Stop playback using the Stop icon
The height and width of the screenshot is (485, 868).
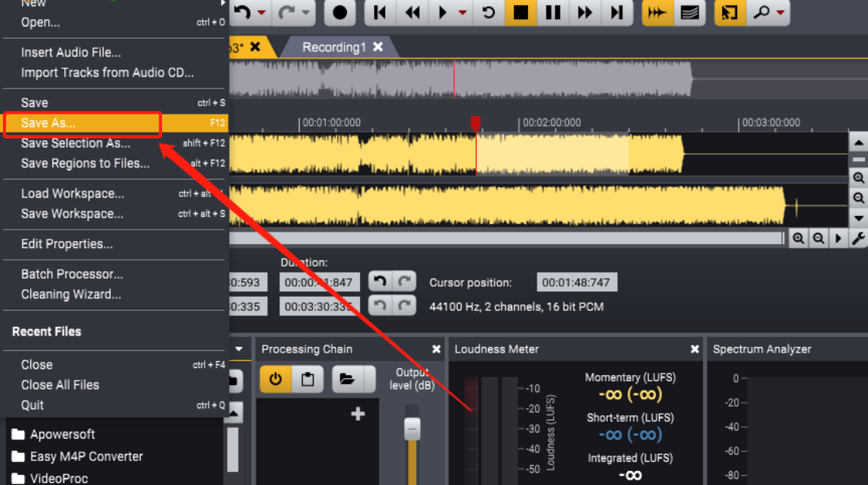point(520,12)
